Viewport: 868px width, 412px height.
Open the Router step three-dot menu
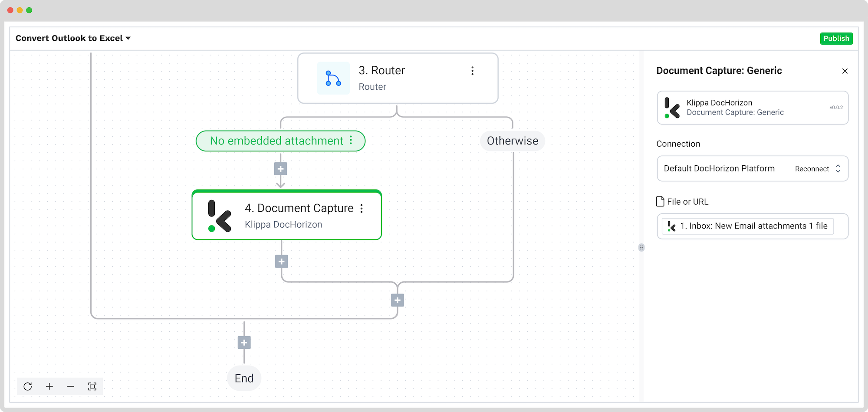[x=472, y=71]
